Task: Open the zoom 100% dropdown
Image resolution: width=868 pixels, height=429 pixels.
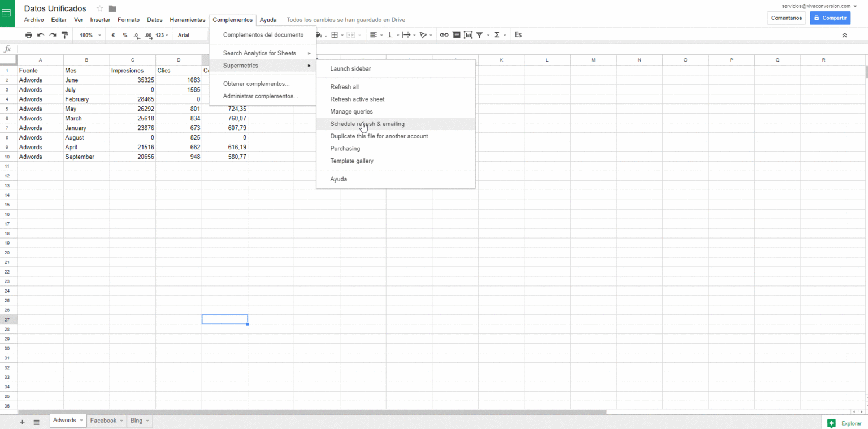Action: tap(90, 35)
